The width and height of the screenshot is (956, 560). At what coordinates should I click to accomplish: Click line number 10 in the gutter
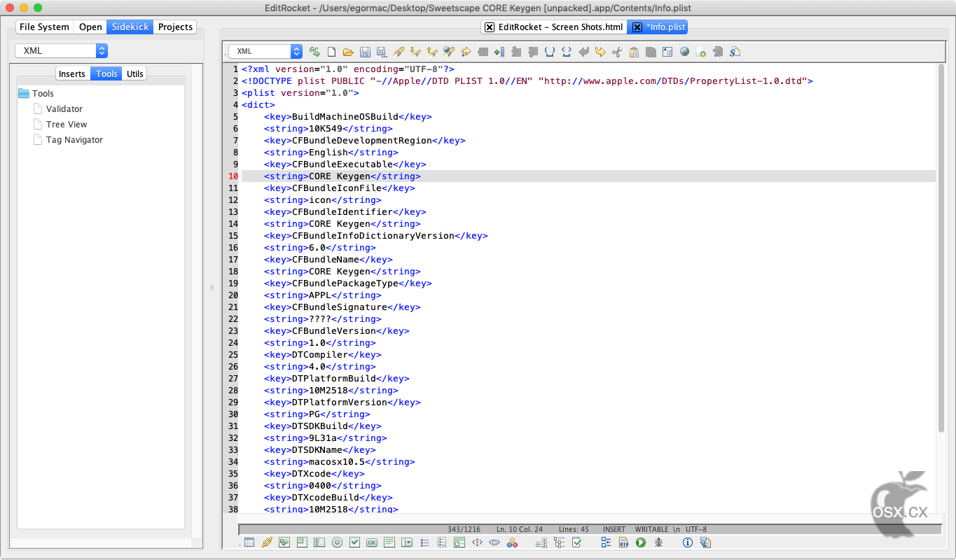click(233, 176)
